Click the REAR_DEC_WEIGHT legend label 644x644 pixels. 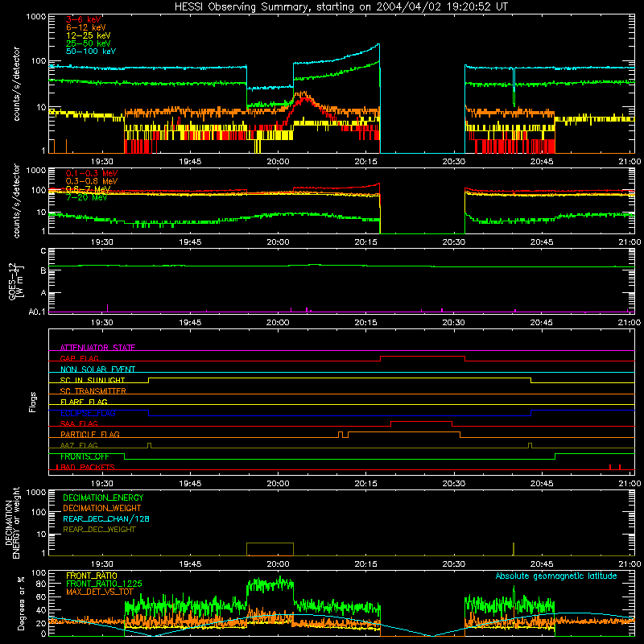pyautogui.click(x=99, y=530)
